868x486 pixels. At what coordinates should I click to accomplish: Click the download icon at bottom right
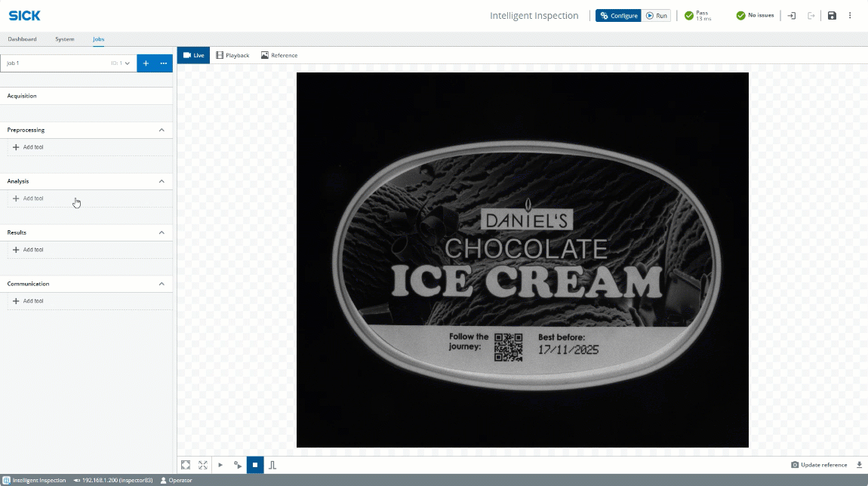(859, 465)
